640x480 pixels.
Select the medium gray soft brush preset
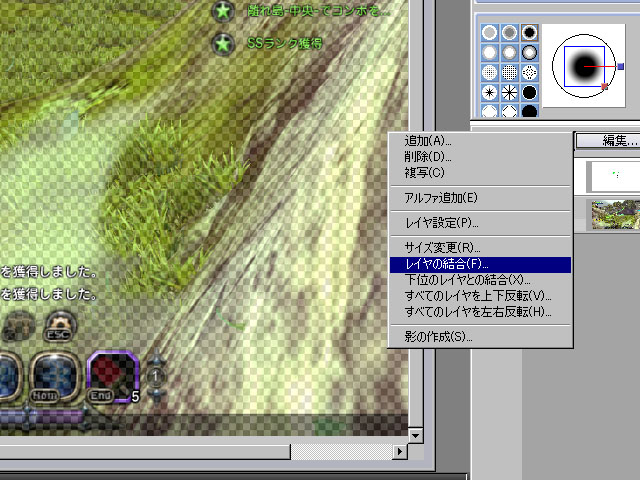coord(509,32)
